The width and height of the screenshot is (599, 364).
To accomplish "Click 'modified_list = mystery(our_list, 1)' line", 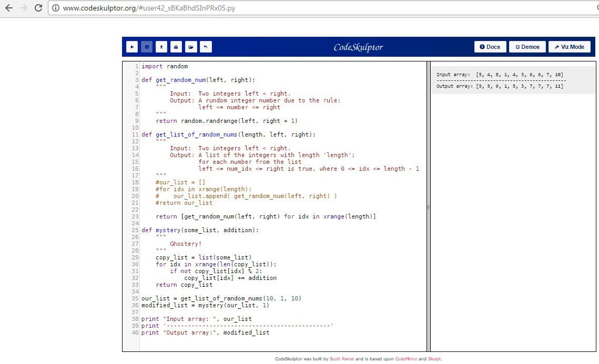I will point(205,305).
